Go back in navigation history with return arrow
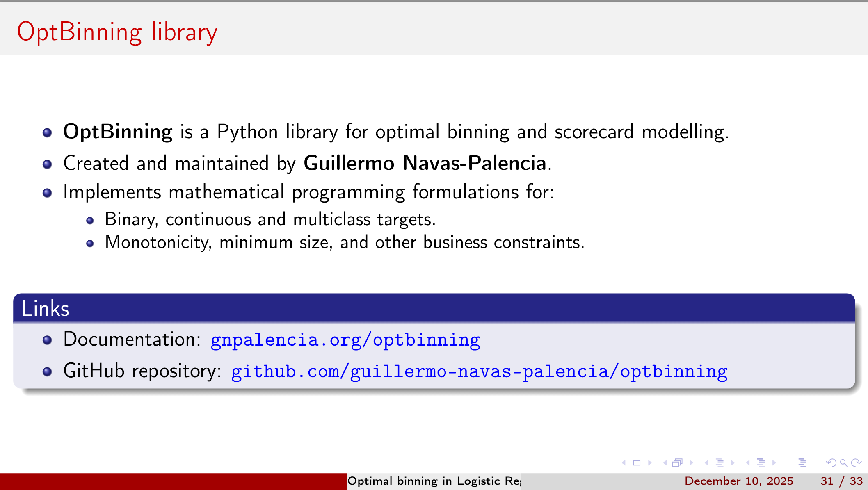This screenshot has height=490, width=868. [832, 463]
